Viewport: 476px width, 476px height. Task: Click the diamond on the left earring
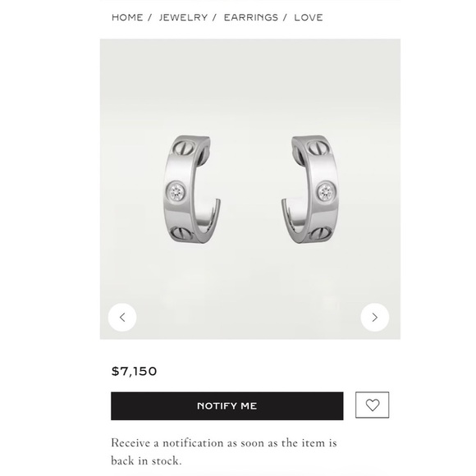point(176,191)
